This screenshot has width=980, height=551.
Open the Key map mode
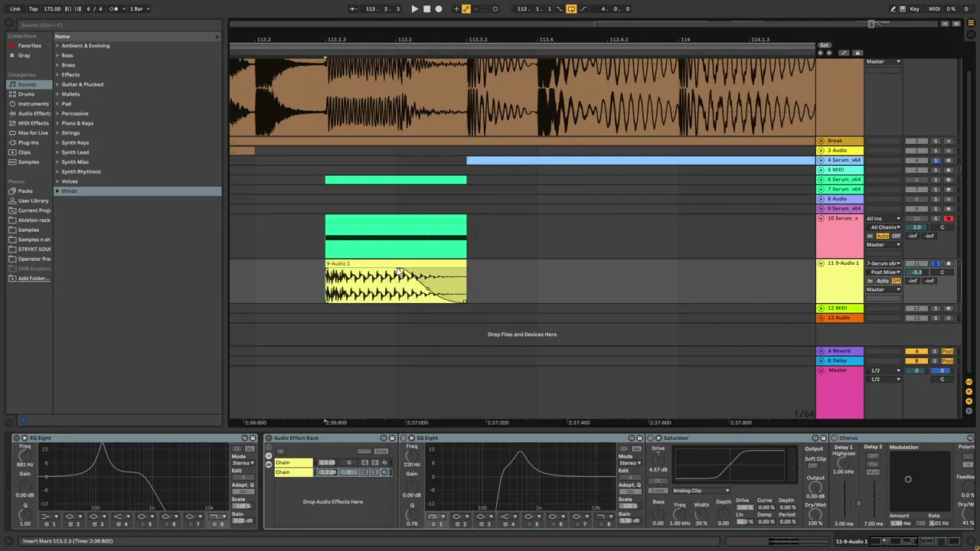click(x=914, y=9)
